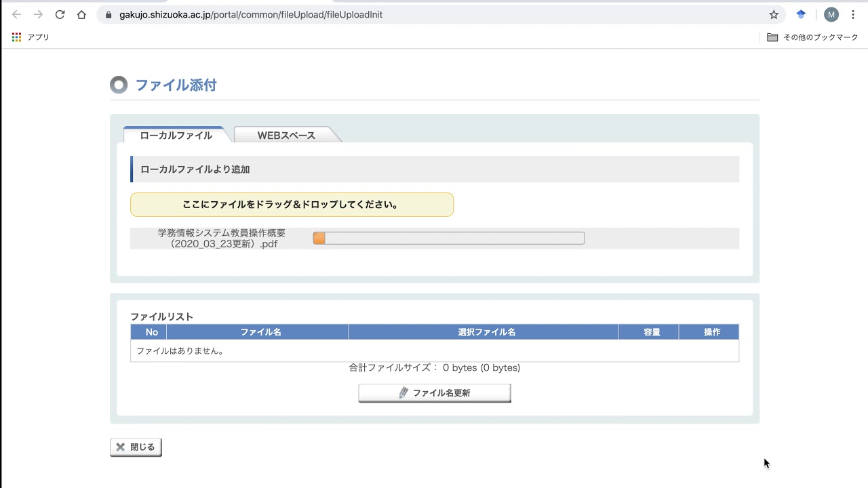868x488 pixels.
Task: Bookmark this page with the star icon
Action: [x=774, y=14]
